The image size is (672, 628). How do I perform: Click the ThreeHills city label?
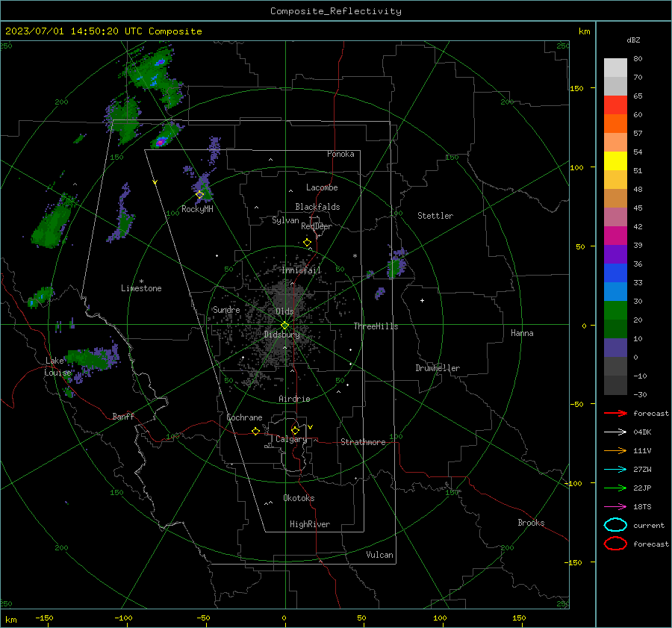376,326
